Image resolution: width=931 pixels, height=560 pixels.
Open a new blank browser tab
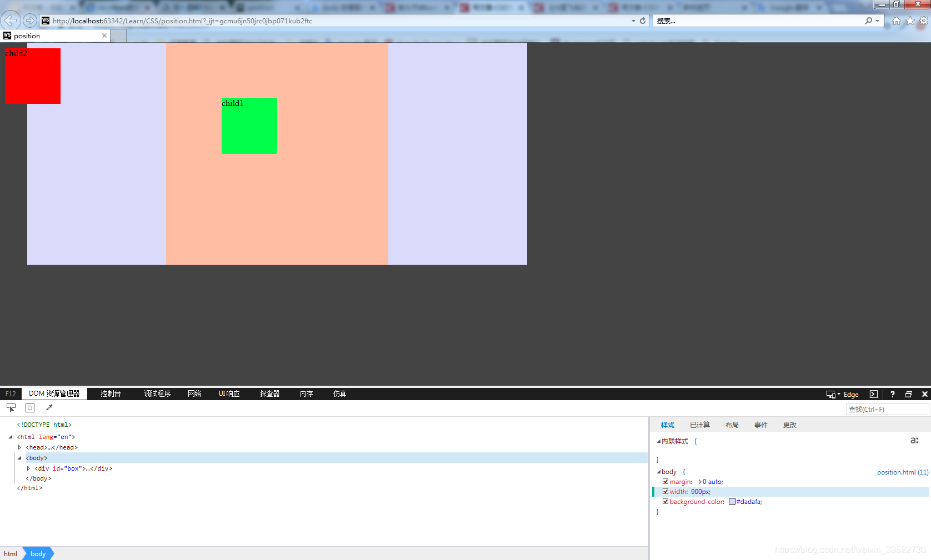(x=118, y=36)
